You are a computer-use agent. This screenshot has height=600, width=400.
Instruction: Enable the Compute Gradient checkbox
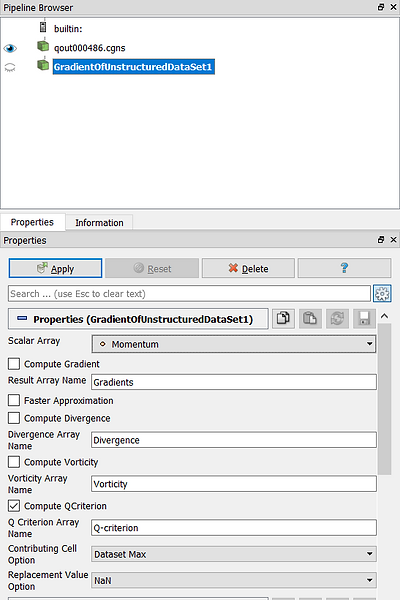tap(14, 364)
